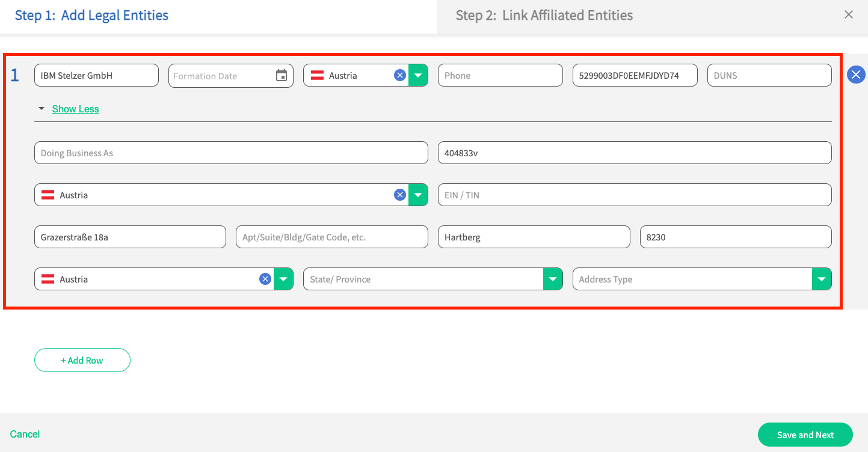Viewport: 868px width, 452px height.
Task: Click the Show Less link
Action: pos(75,109)
